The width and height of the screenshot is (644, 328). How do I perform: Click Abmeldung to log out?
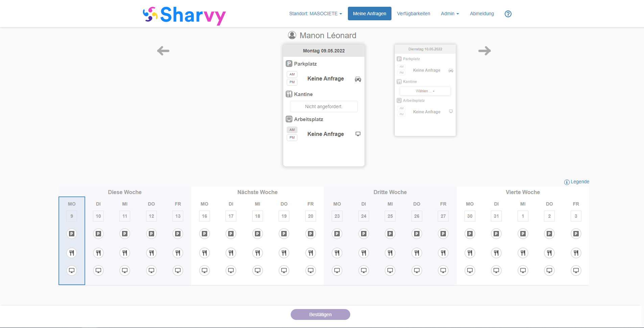point(482,14)
